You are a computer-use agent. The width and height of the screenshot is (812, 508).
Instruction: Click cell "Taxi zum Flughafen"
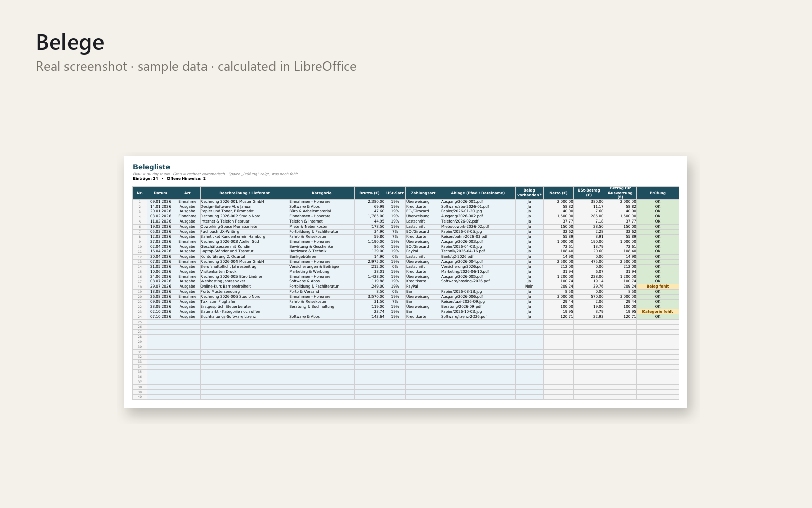point(245,302)
